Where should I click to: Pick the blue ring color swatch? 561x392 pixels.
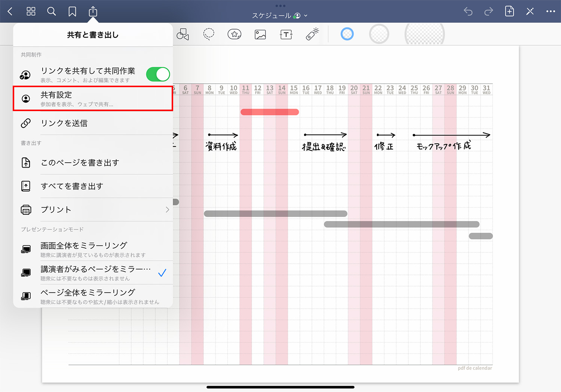point(347,34)
